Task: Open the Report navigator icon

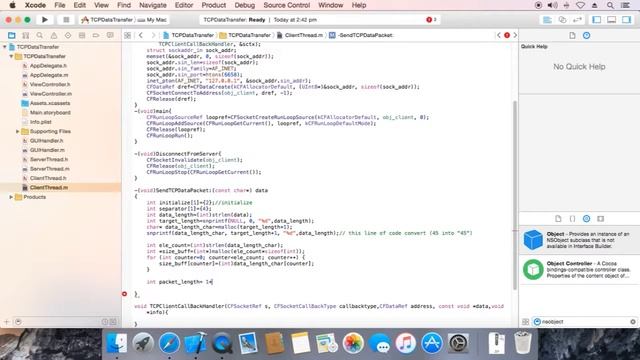Action: click(110, 36)
